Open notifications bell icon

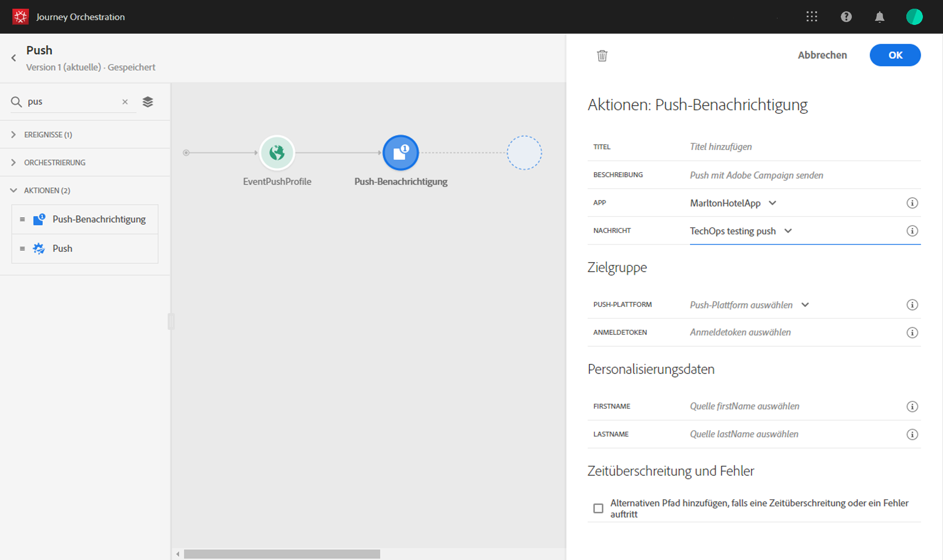pyautogui.click(x=880, y=16)
